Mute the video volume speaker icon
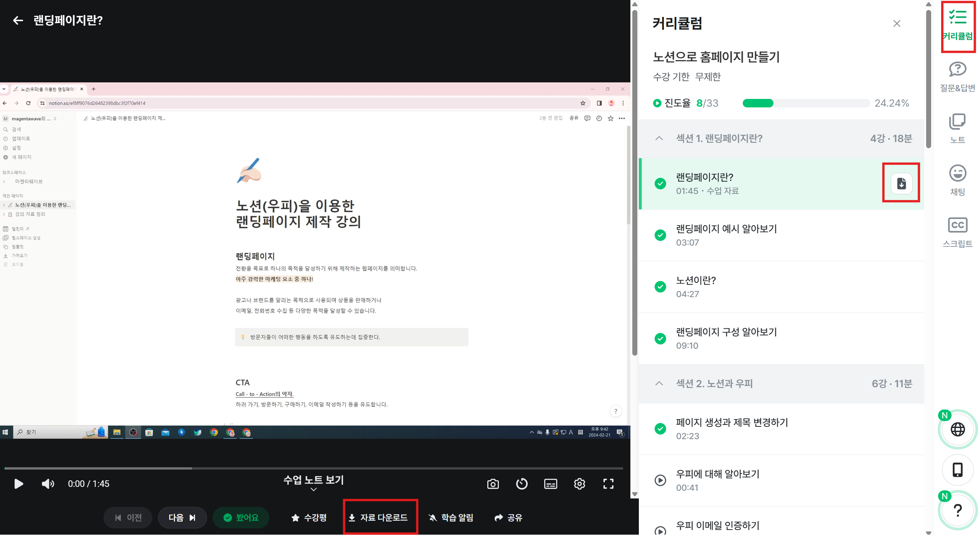The width and height of the screenshot is (980, 535). point(48,483)
